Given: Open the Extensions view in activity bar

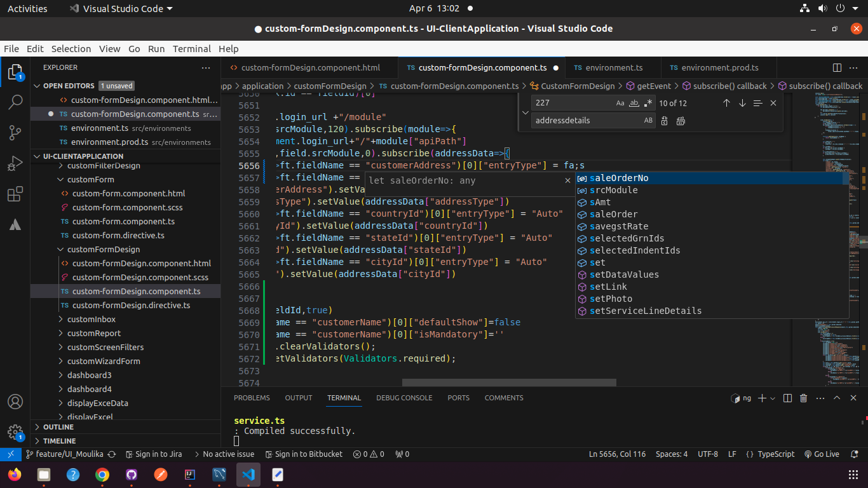Looking at the screenshot, I should (x=15, y=194).
